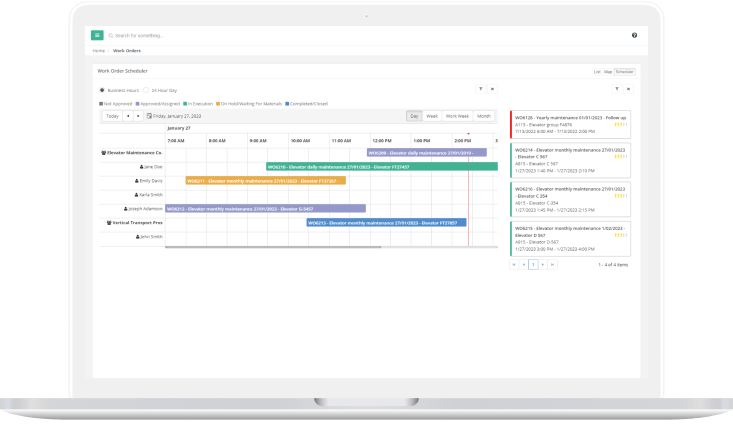Jump to first page of work orders
This screenshot has width=733, height=438.
(514, 264)
